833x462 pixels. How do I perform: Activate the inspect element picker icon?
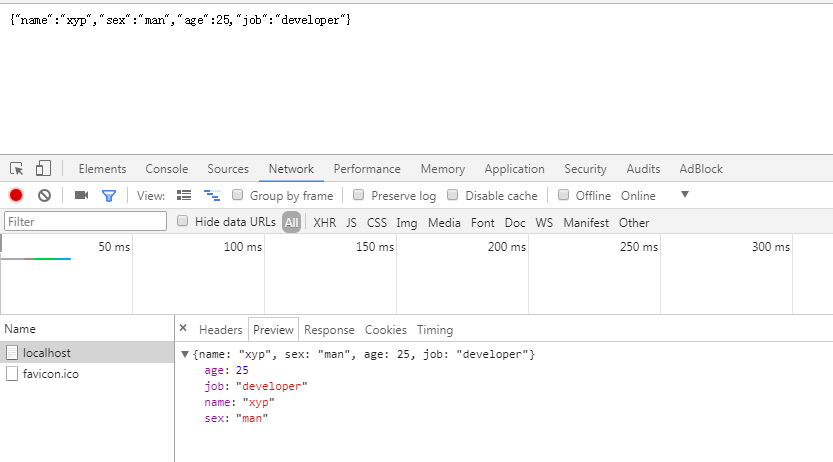coord(16,169)
